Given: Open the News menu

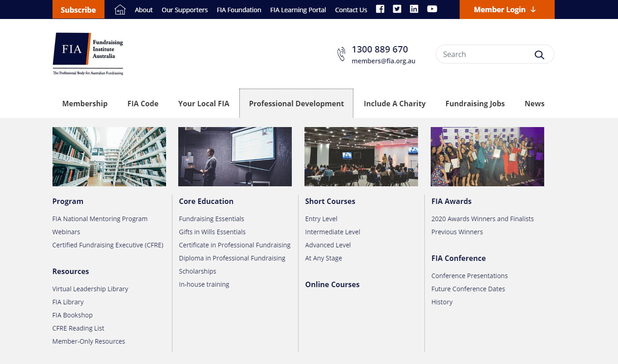Looking at the screenshot, I should (534, 104).
